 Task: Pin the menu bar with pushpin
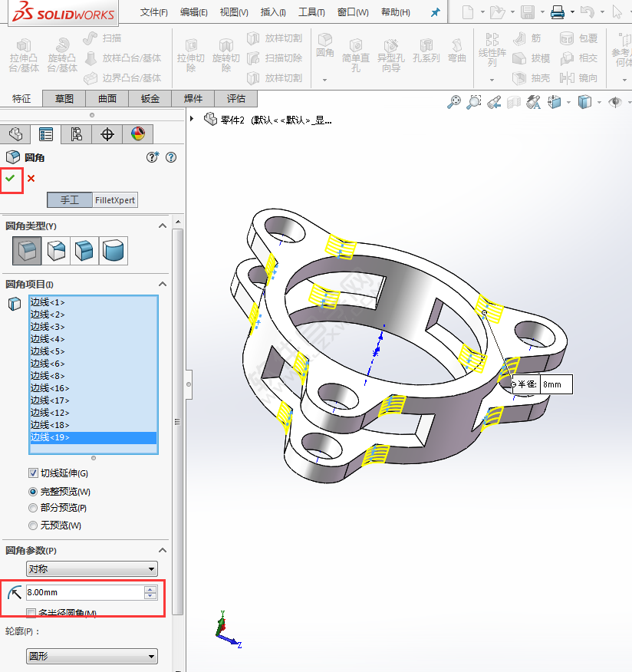(436, 12)
